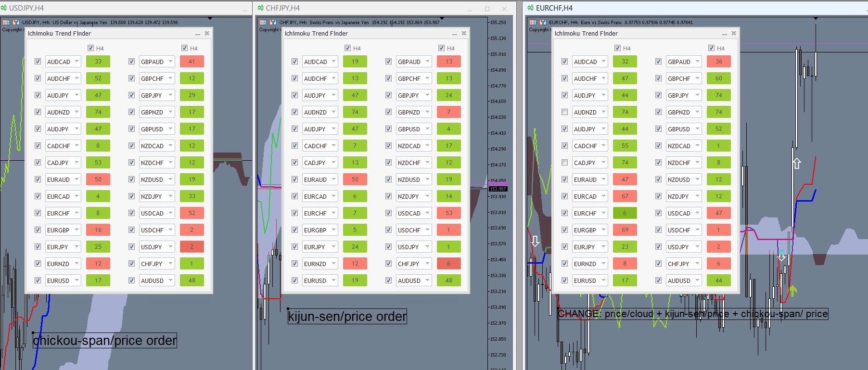868x370 pixels.
Task: Close Ichimoku Trend Finder panel in CHFJPY window
Action: pos(464,33)
